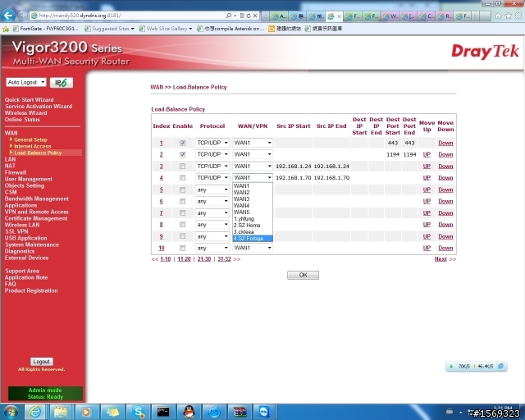The width and height of the screenshot is (525, 420).
Task: Open Protocol dropdown for index 8
Action: 212,225
